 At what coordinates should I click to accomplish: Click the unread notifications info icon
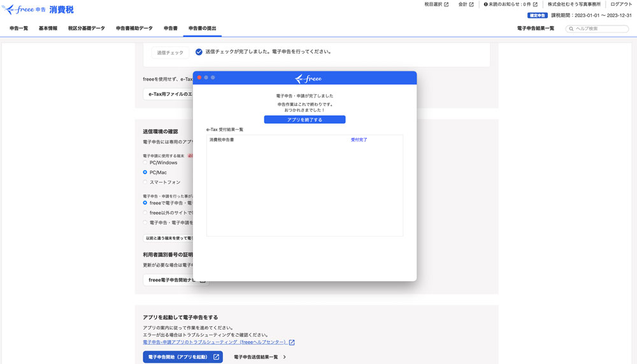tap(486, 4)
